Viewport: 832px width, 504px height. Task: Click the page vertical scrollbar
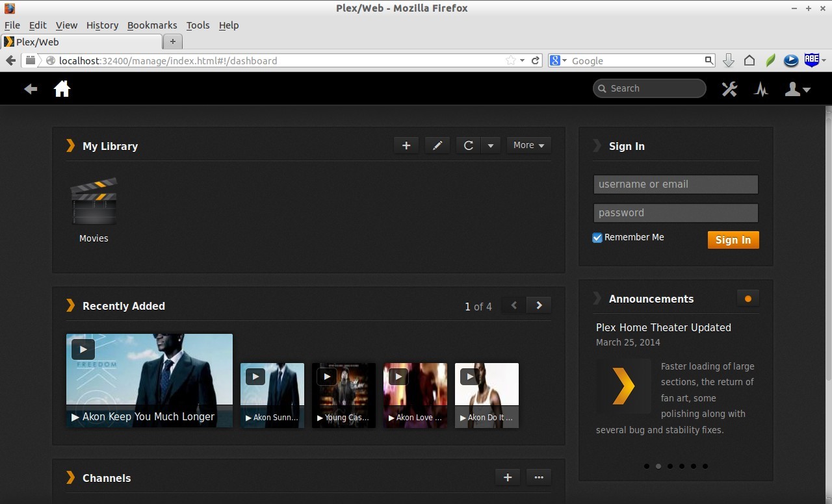(828, 247)
